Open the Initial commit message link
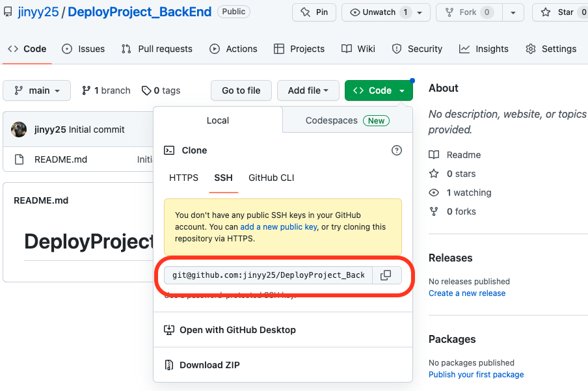Image resolution: width=588 pixels, height=391 pixels. 96,129
